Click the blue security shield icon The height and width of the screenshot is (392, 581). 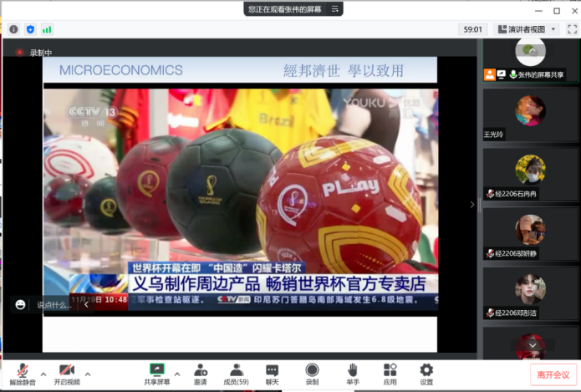click(30, 29)
